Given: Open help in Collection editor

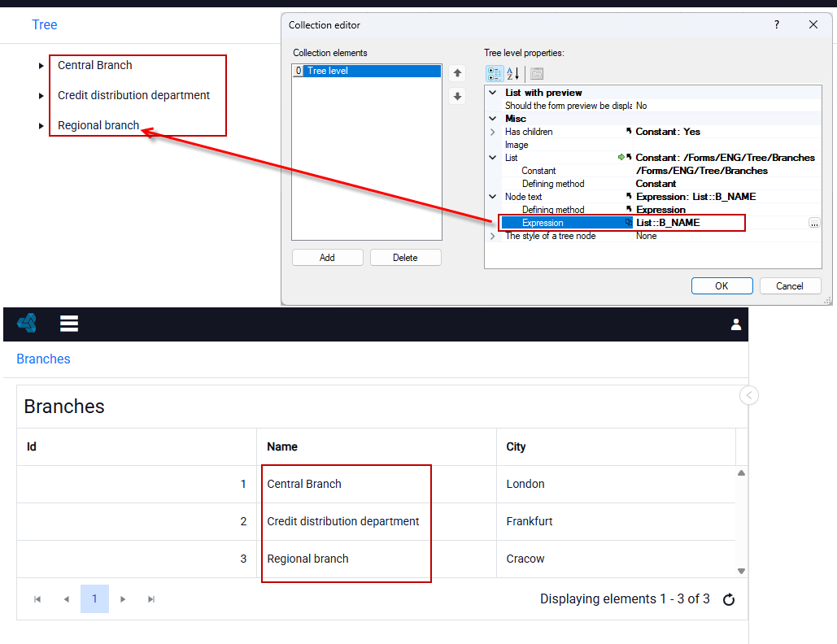Looking at the screenshot, I should (x=777, y=24).
